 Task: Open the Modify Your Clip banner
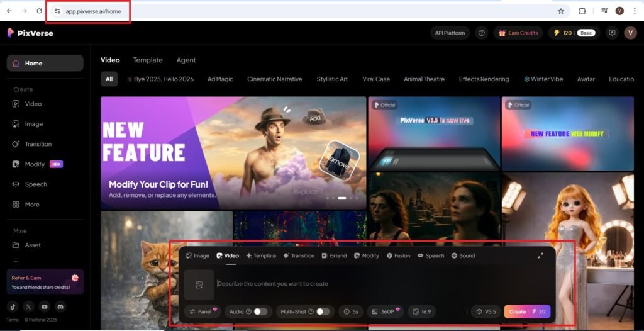[x=233, y=153]
